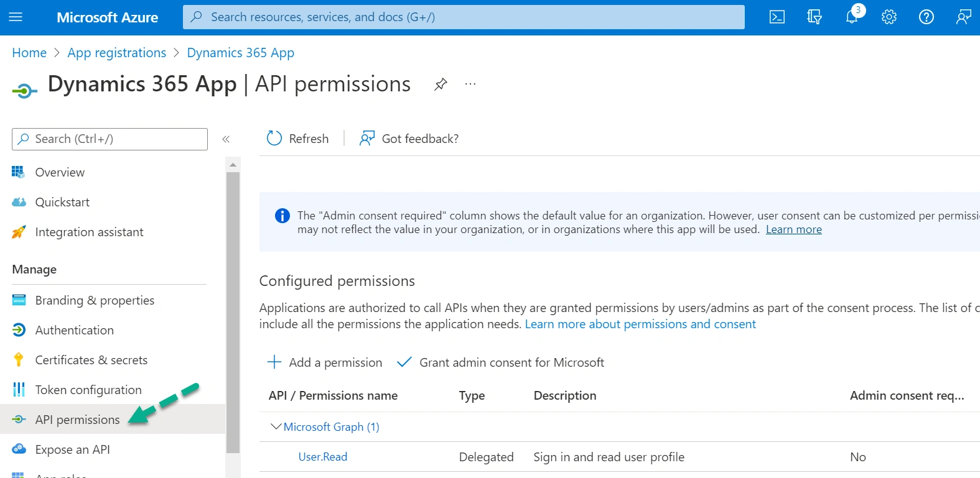Click the Branding & properties icon

(x=19, y=300)
